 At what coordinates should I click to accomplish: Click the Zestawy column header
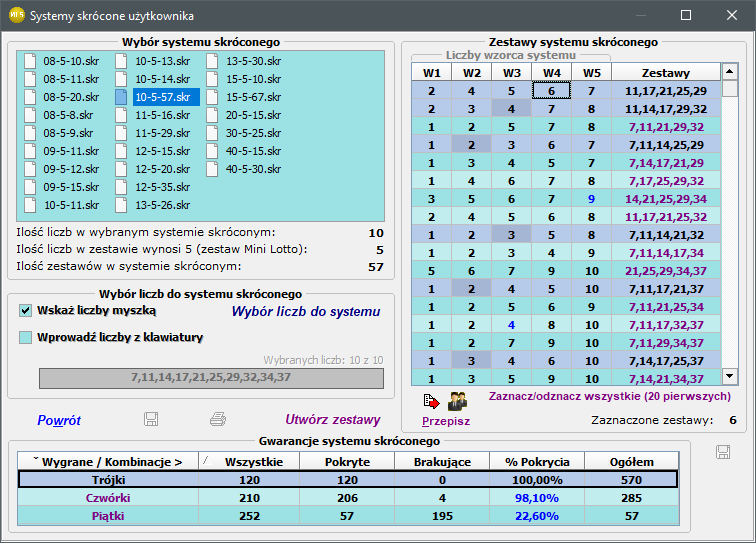(665, 73)
